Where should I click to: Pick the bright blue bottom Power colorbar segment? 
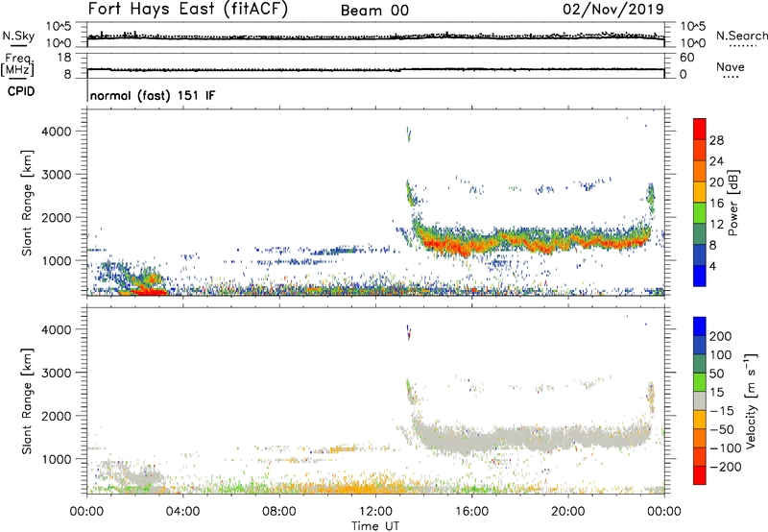coord(700,276)
